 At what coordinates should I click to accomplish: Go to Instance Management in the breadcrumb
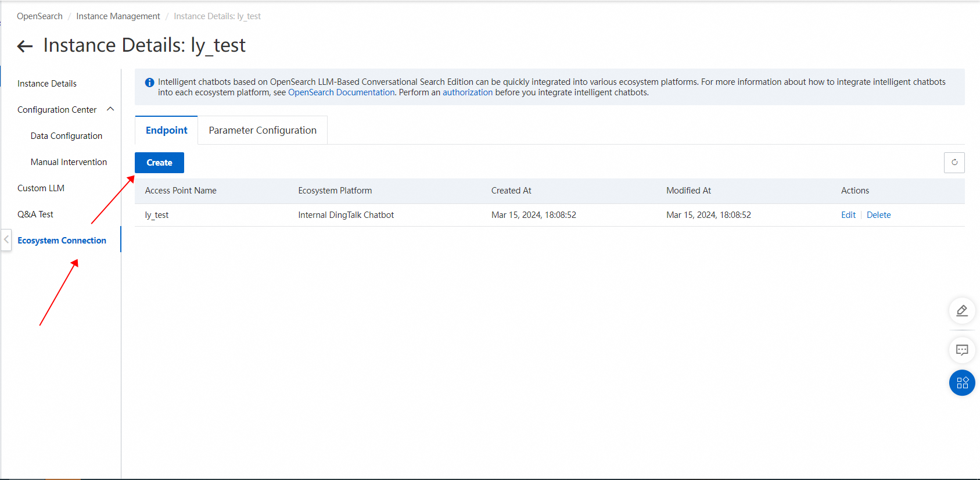tap(118, 16)
